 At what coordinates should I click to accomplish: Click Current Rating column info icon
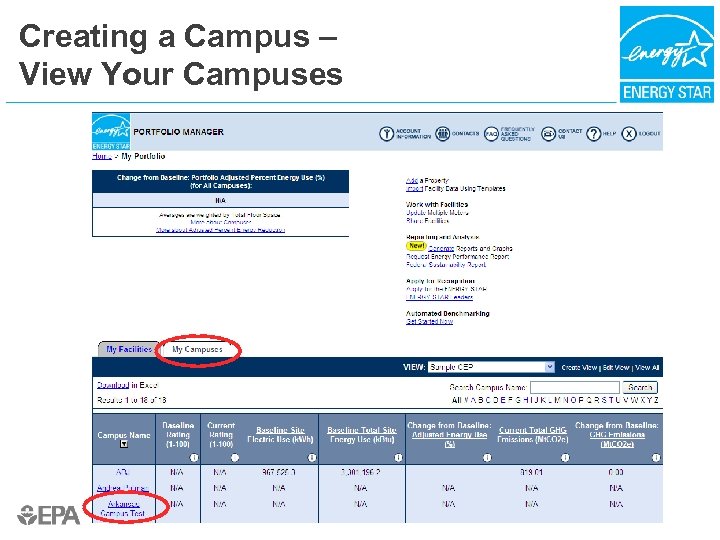coord(235,457)
